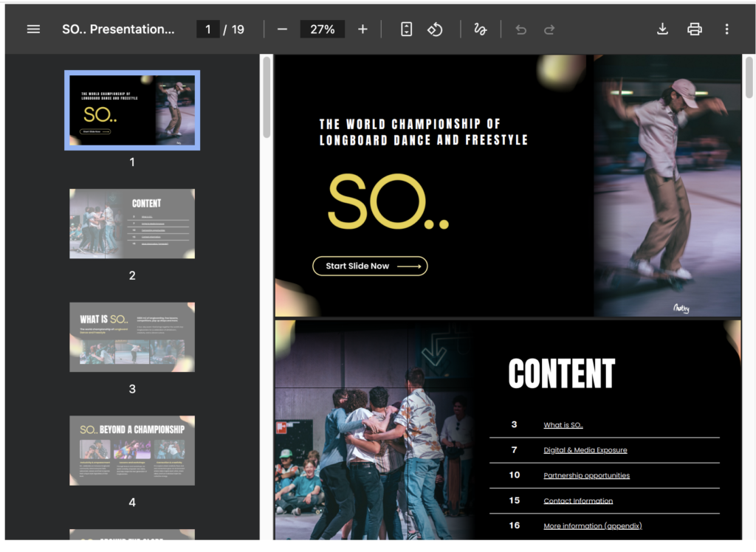Download the PDF file
The image size is (756, 552).
662,30
